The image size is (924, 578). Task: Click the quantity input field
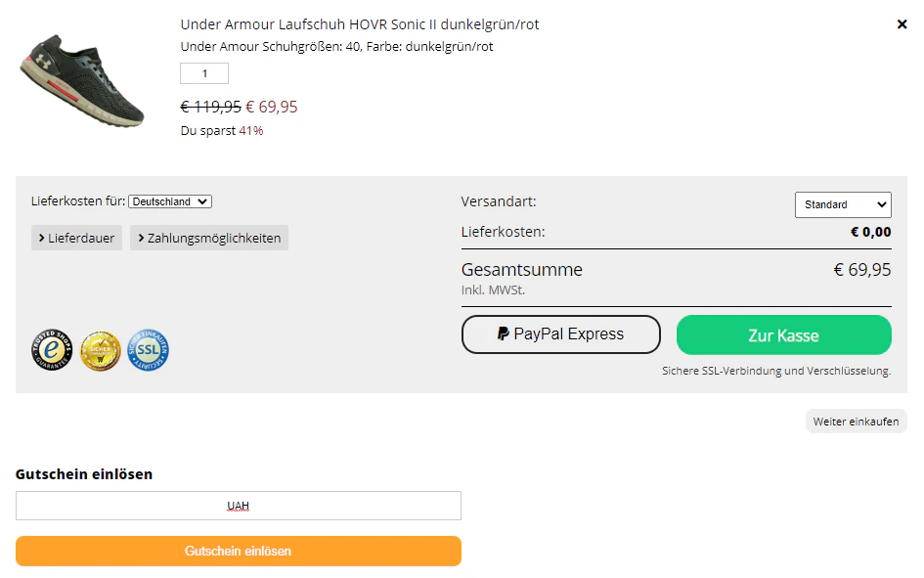[x=204, y=73]
